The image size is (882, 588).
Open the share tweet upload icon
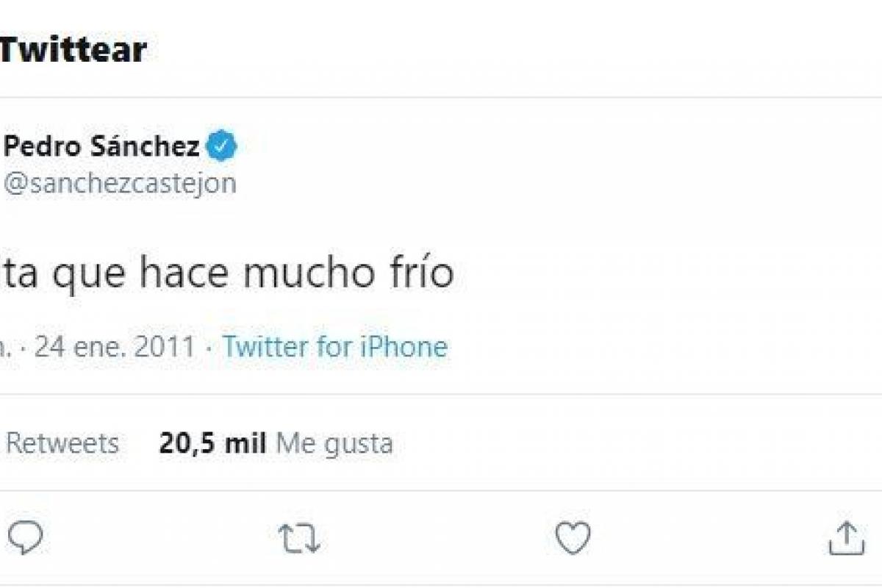[846, 539]
